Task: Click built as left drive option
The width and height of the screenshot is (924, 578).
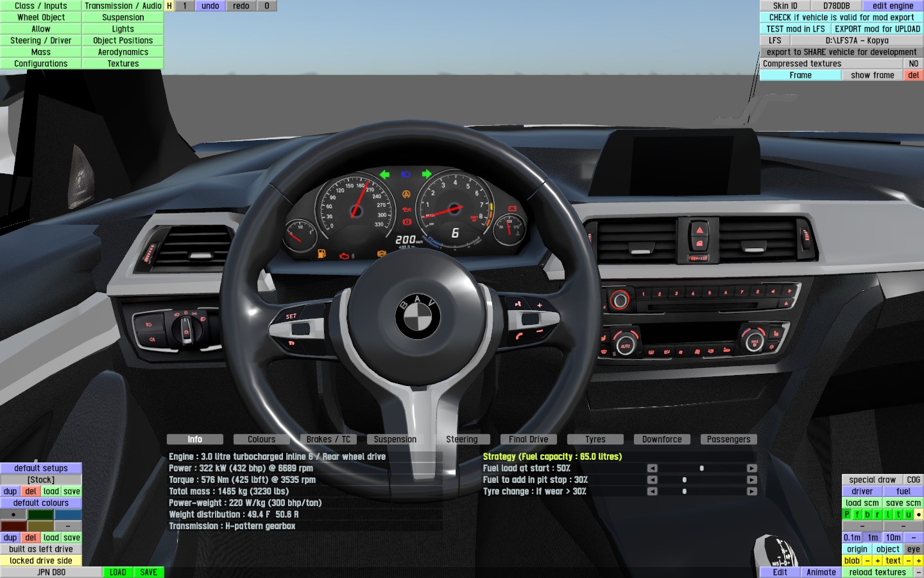Action: (41, 549)
